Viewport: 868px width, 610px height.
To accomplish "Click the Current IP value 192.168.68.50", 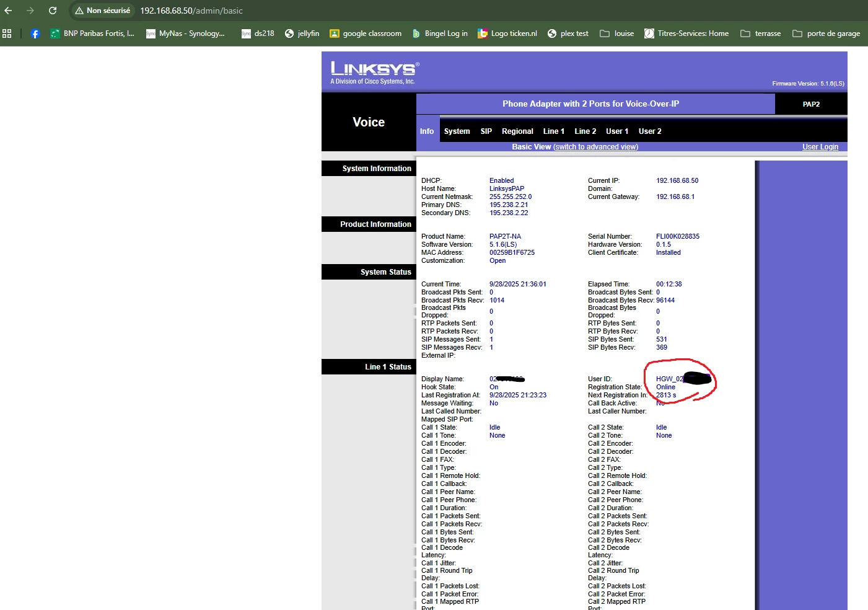I will coord(677,181).
